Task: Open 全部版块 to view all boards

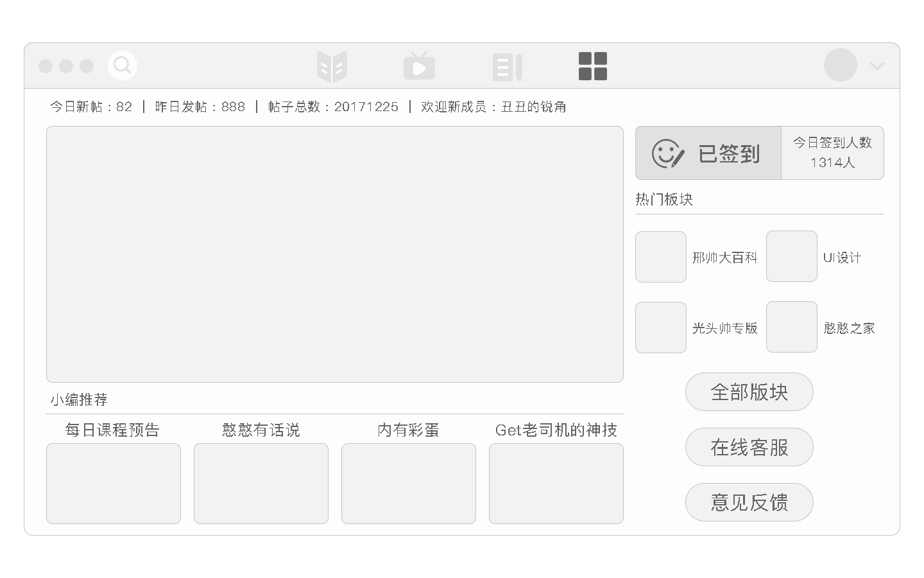Action: click(749, 392)
